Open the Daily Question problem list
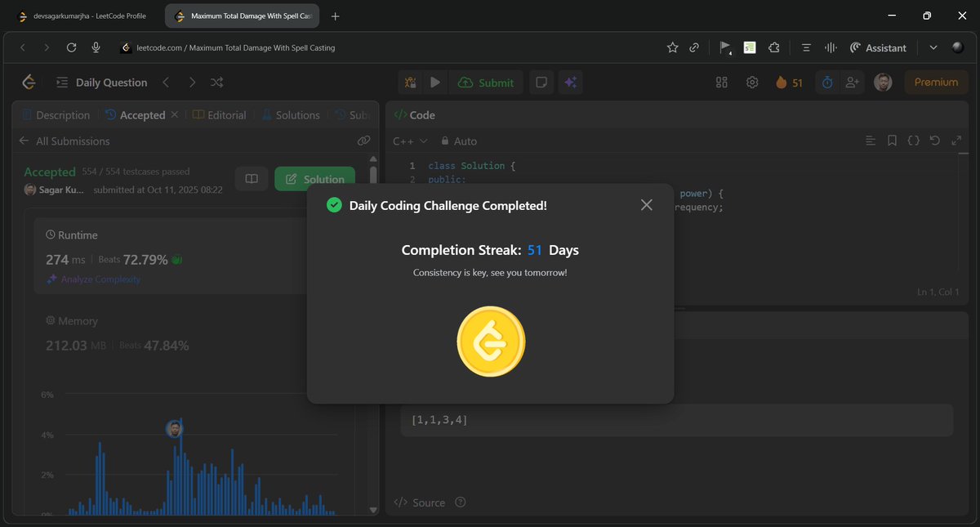 tap(102, 83)
